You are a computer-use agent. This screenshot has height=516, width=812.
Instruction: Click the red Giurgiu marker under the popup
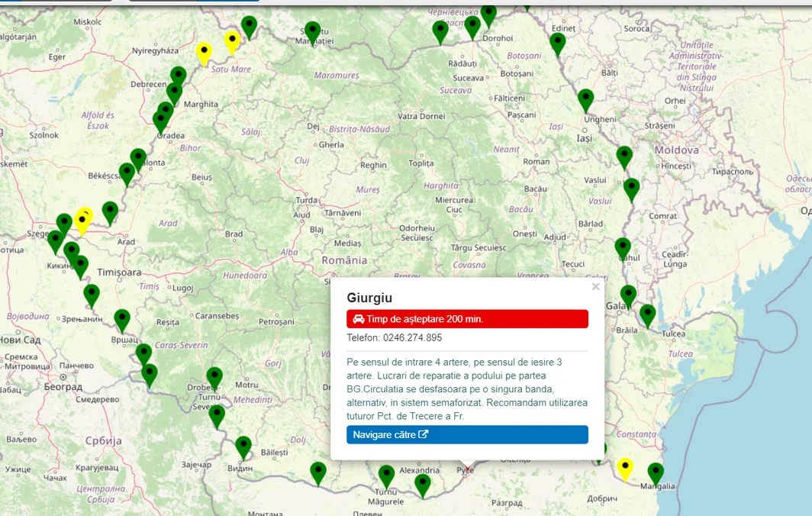[466, 469]
